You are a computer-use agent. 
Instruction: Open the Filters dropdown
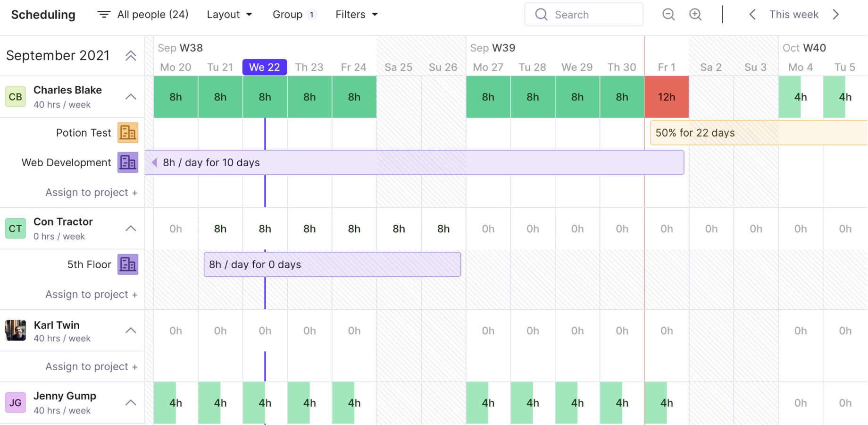(357, 15)
